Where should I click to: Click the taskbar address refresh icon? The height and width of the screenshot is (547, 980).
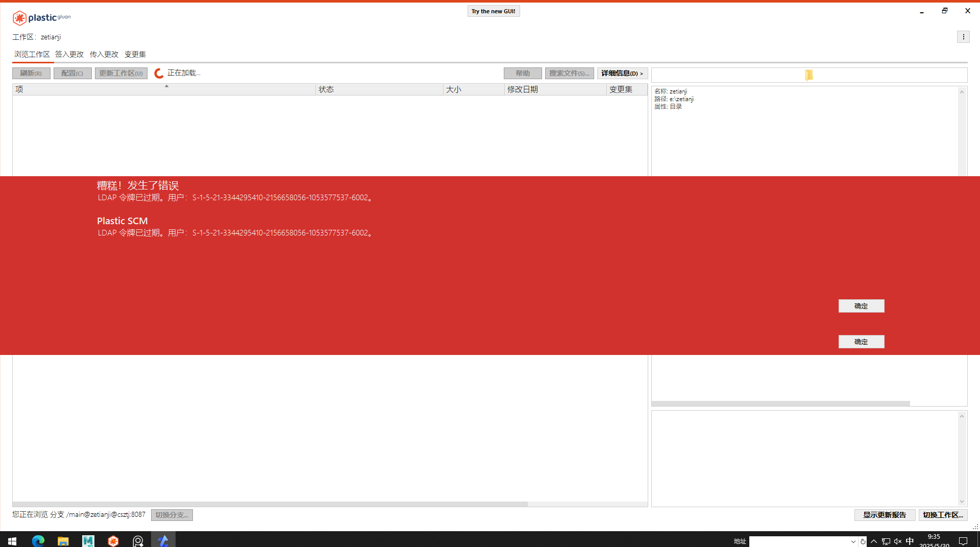click(x=863, y=541)
